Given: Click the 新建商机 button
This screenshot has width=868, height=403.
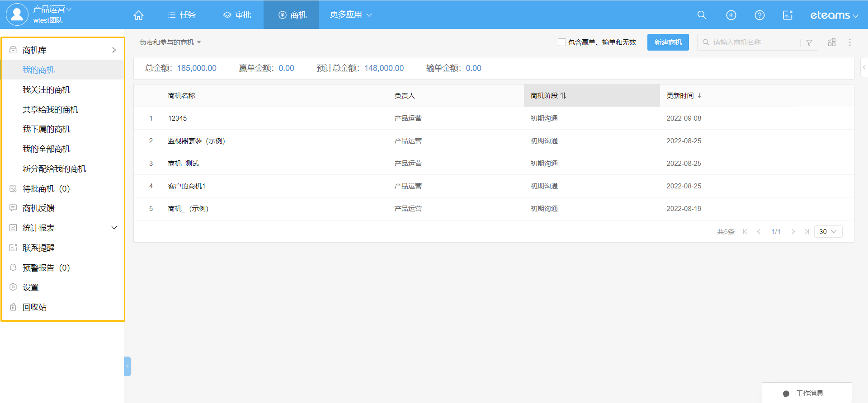Looking at the screenshot, I should pyautogui.click(x=668, y=42).
